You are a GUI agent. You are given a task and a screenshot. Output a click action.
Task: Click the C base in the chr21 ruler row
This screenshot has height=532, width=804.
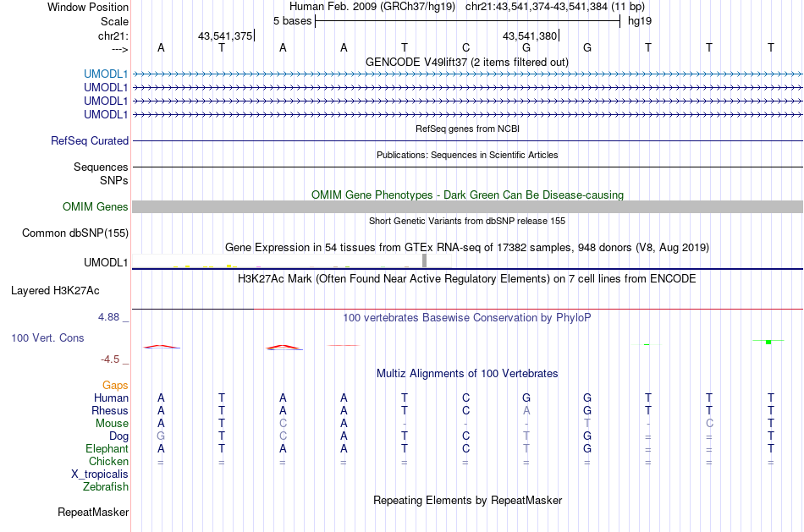465,47
